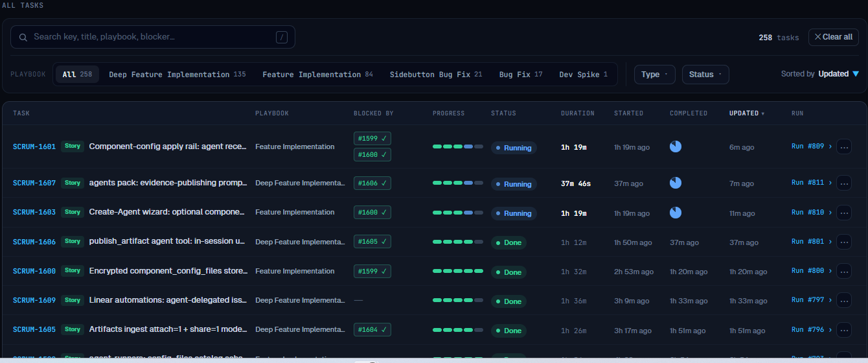This screenshot has width=868, height=363.
Task: Click completion pie icon for SCRUM-1601
Action: [676, 146]
